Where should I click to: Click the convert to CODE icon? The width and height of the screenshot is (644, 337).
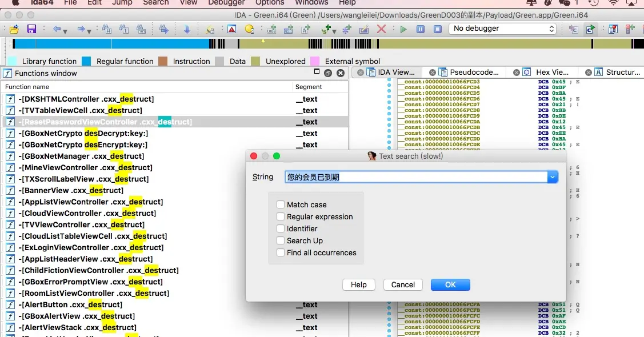tap(271, 29)
